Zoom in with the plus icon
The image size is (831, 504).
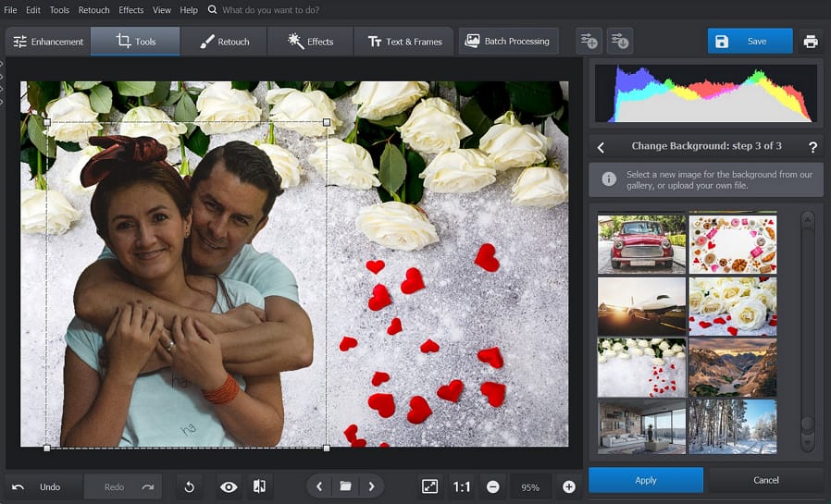click(569, 486)
